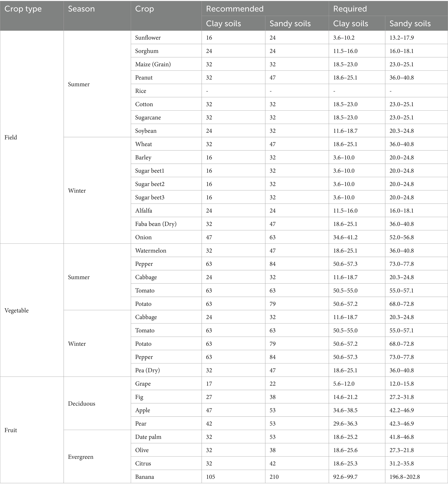Image resolution: width=448 pixels, height=487 pixels.
Task: Click the Grape crop cell
Action: click(x=143, y=384)
